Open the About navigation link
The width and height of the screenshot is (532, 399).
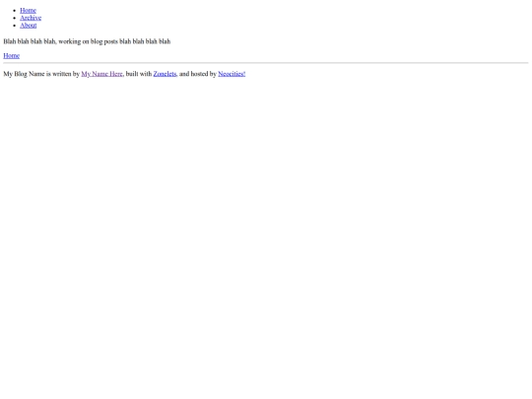point(29,26)
